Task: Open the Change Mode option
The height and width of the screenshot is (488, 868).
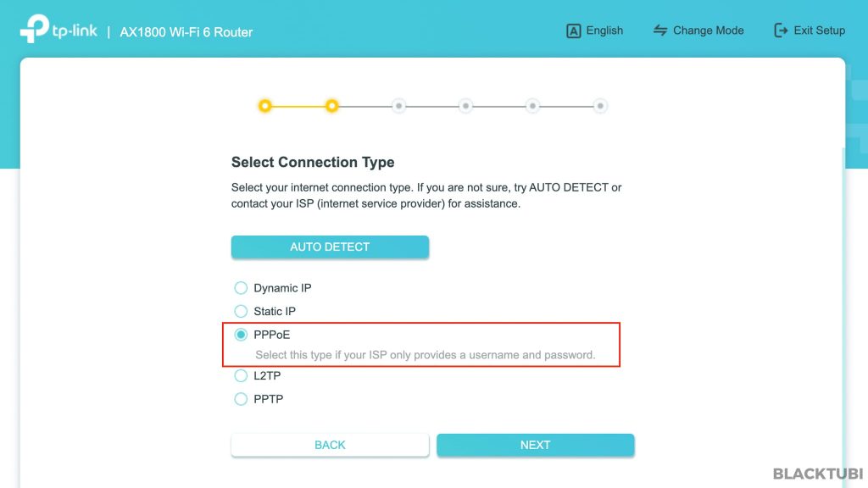Action: (x=698, y=30)
